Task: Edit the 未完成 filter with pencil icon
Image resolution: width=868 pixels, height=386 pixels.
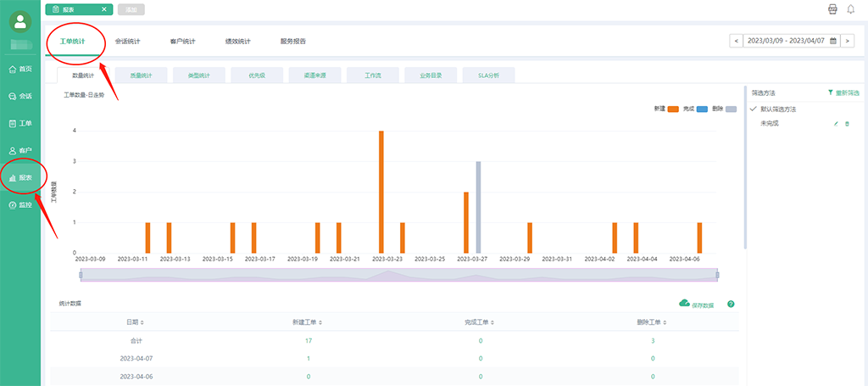Action: 837,124
